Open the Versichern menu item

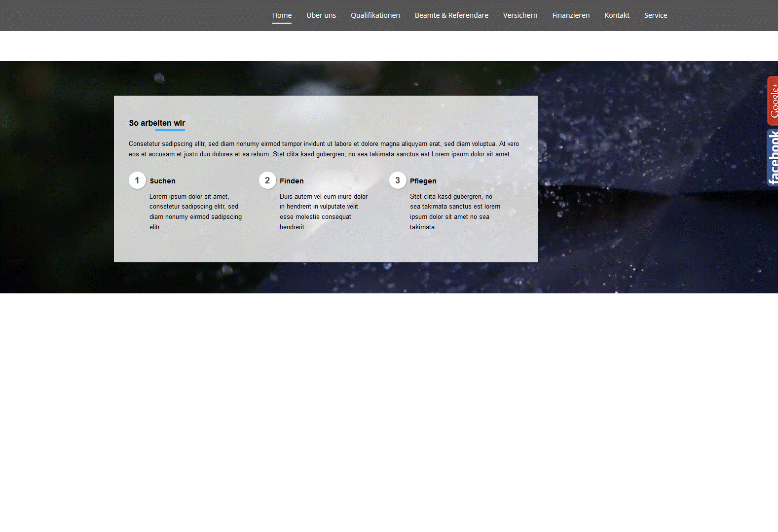point(520,15)
